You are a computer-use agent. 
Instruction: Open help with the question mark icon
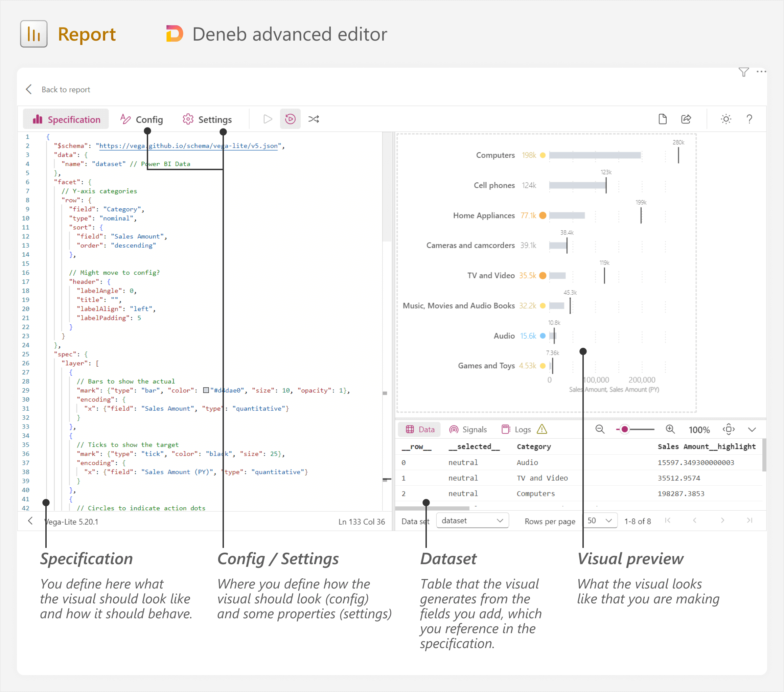(749, 119)
